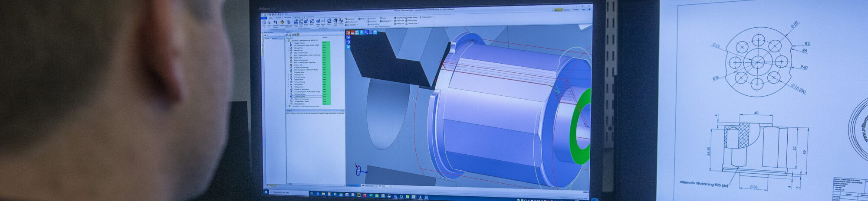868x201 pixels.
Task: Open Microsoft Teams from the taskbar
Action: pos(395,196)
